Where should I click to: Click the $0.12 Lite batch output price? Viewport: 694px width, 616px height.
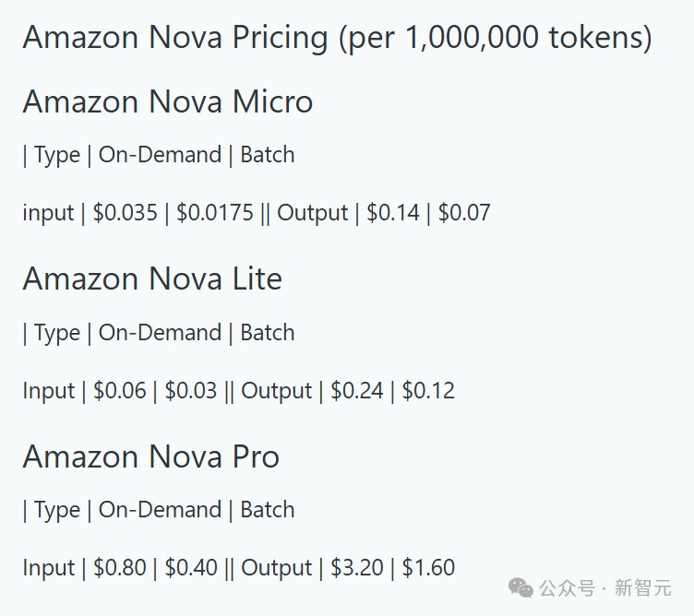[428, 390]
